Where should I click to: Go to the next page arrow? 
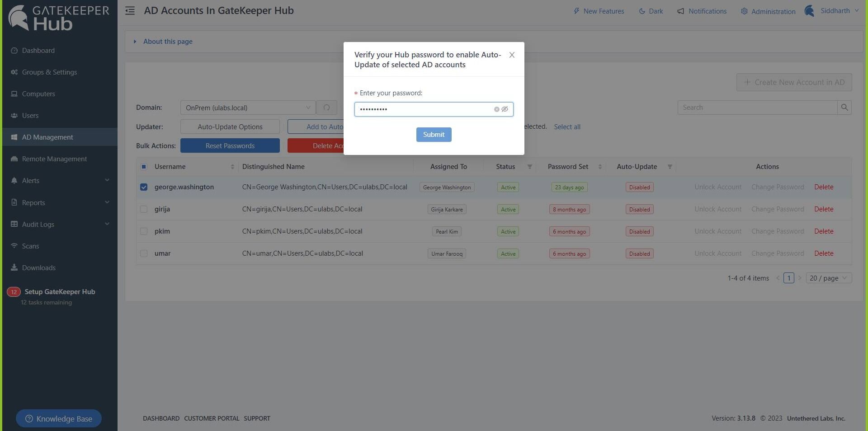point(799,278)
